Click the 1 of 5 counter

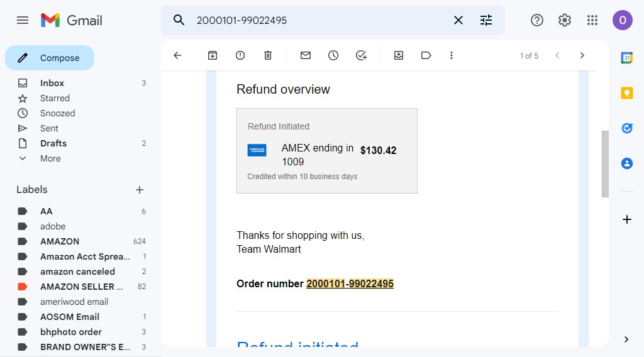(529, 56)
